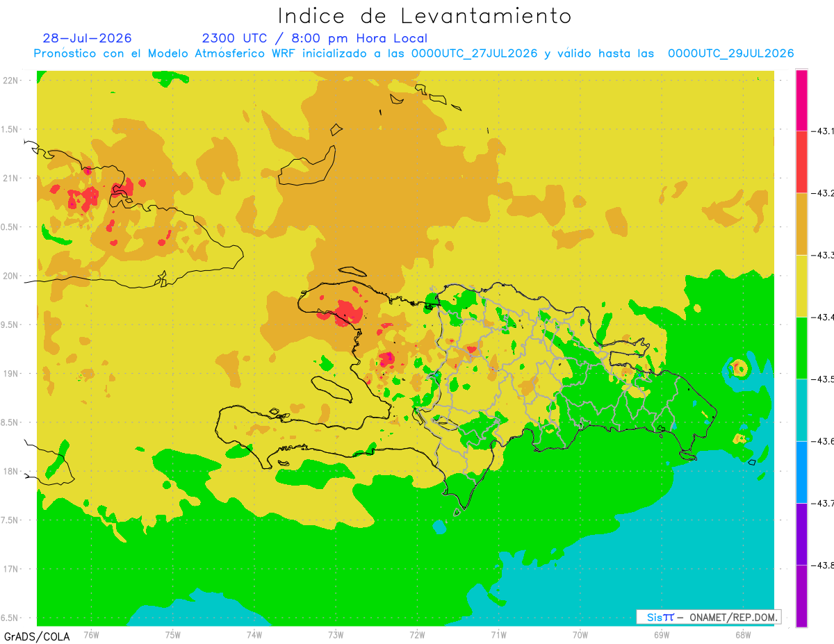Click the '-43.7' legend value
The height and width of the screenshot is (644, 834).
tap(823, 503)
